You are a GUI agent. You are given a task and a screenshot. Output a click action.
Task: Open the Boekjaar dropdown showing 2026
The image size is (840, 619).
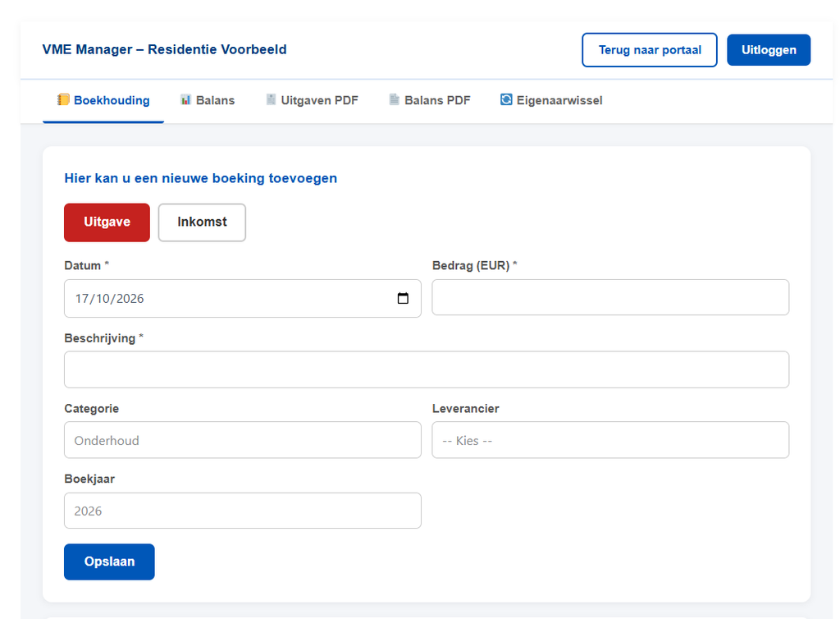click(243, 511)
